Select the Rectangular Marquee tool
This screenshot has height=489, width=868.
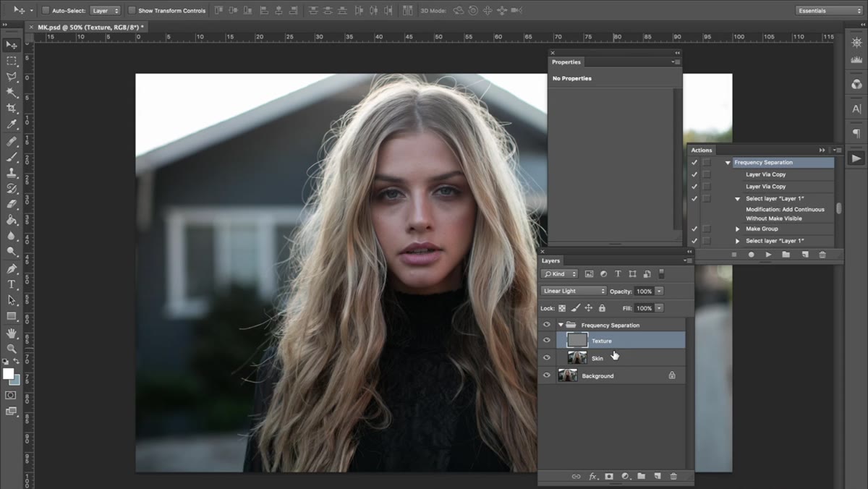11,61
